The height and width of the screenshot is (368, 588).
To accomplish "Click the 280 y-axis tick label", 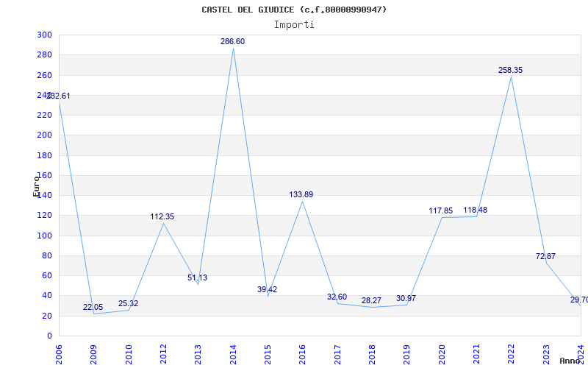I will click(44, 54).
